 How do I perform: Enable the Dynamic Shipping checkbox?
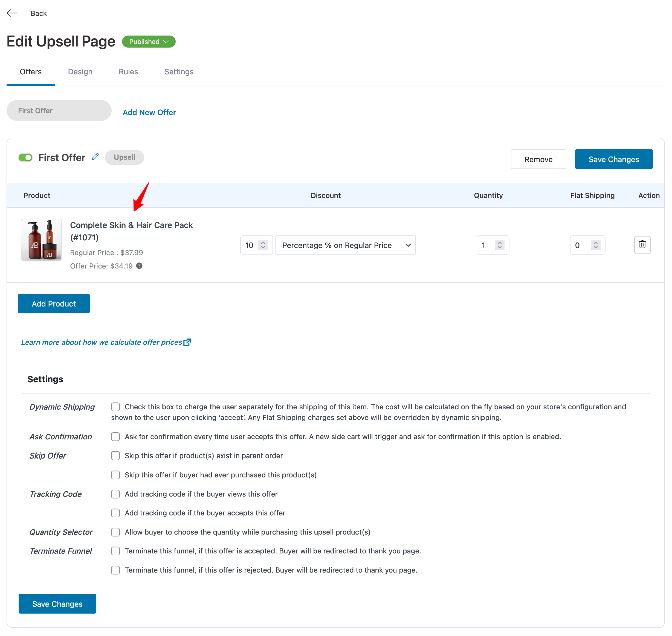115,407
